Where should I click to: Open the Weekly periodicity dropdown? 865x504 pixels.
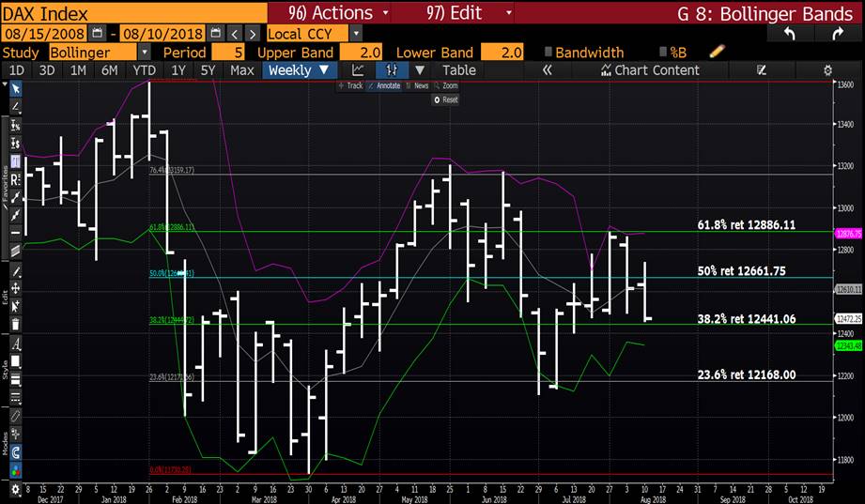click(x=299, y=70)
